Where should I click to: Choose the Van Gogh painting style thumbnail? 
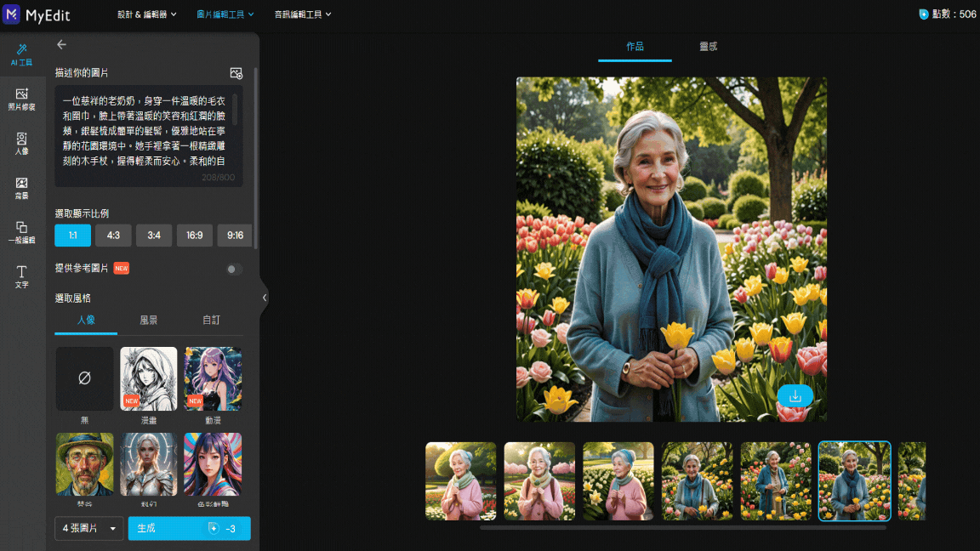pos(84,464)
